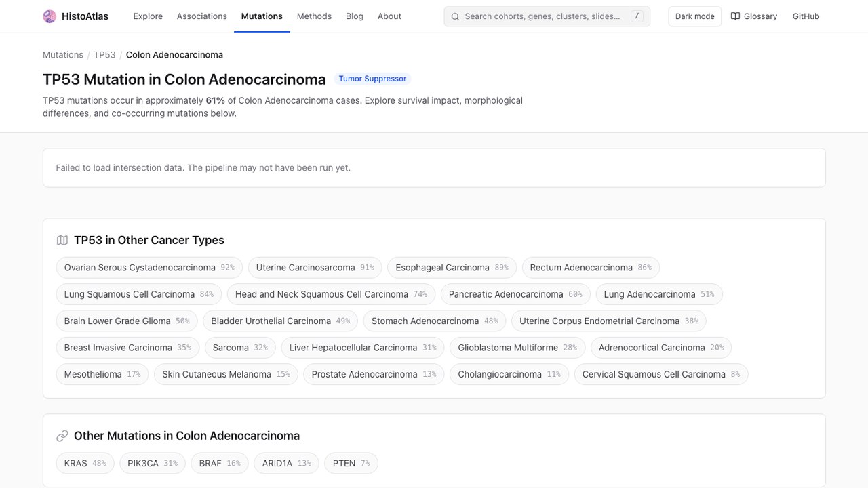Click the search magnifier icon
868x488 pixels.
pos(455,16)
